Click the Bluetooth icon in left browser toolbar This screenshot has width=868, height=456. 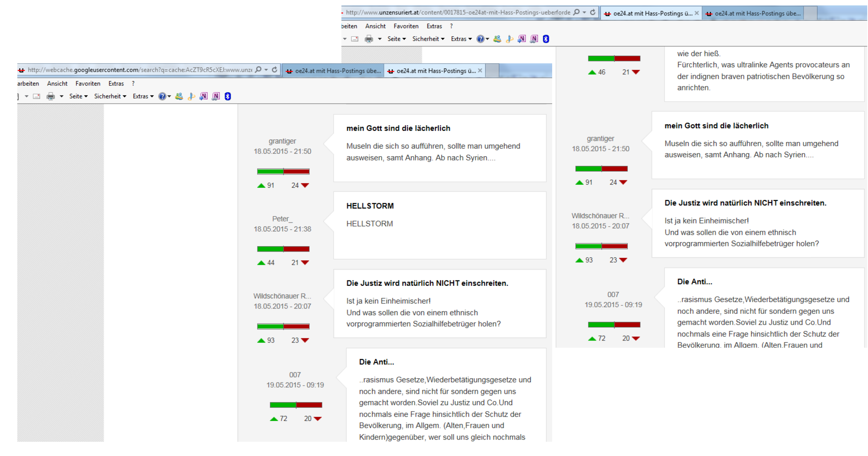(228, 96)
